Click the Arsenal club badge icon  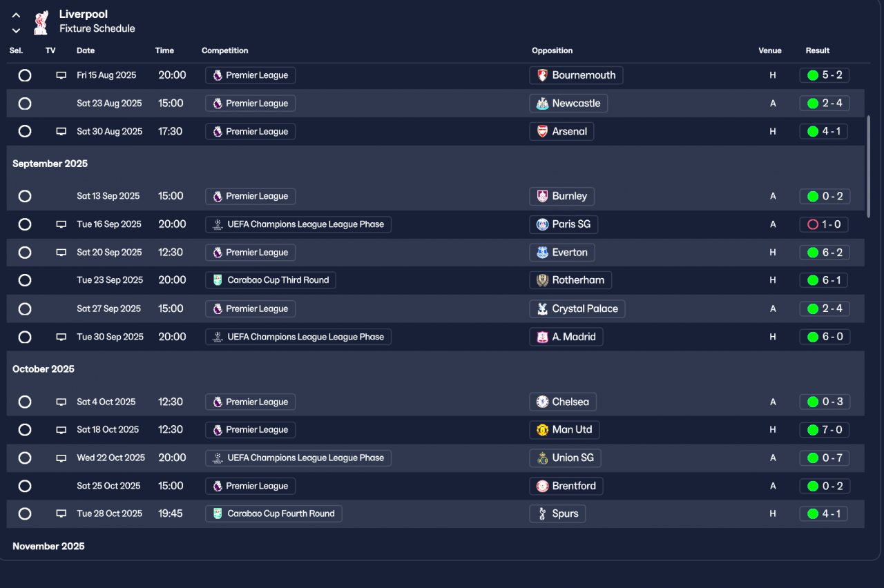pos(543,131)
